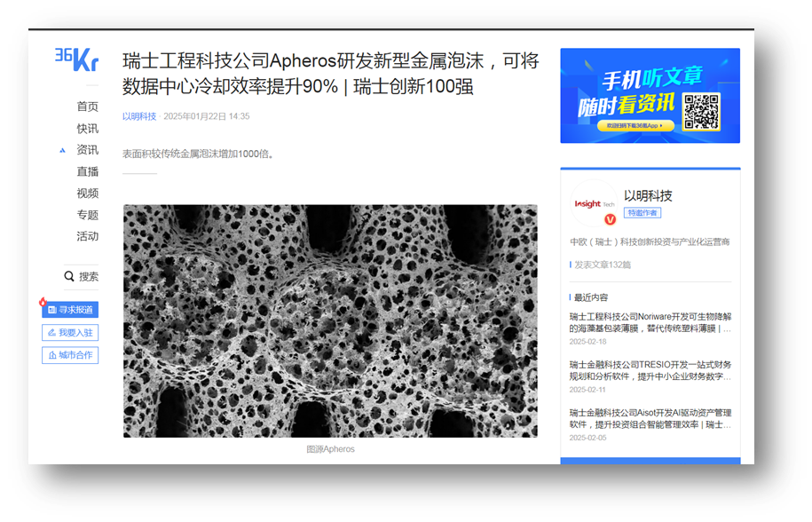Click the 以明科技 name in the author card
Screen dimensions: 812x522
click(x=648, y=195)
